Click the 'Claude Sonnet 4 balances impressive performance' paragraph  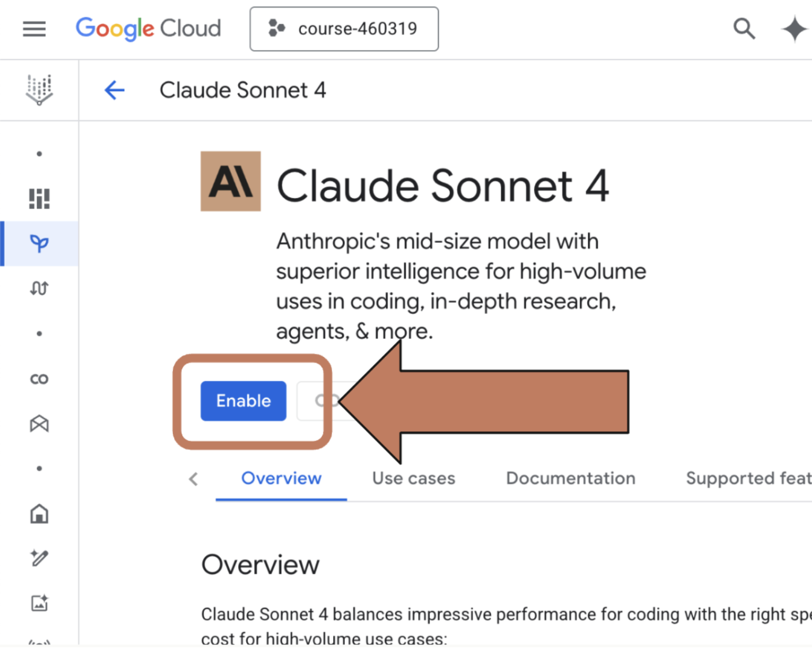pyautogui.click(x=506, y=626)
